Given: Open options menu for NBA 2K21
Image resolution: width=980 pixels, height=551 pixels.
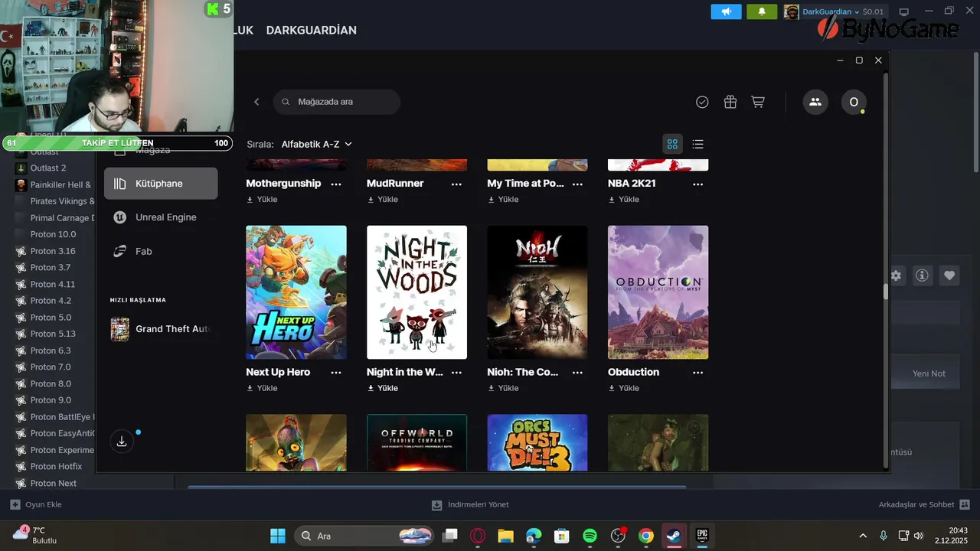Looking at the screenshot, I should [x=697, y=184].
